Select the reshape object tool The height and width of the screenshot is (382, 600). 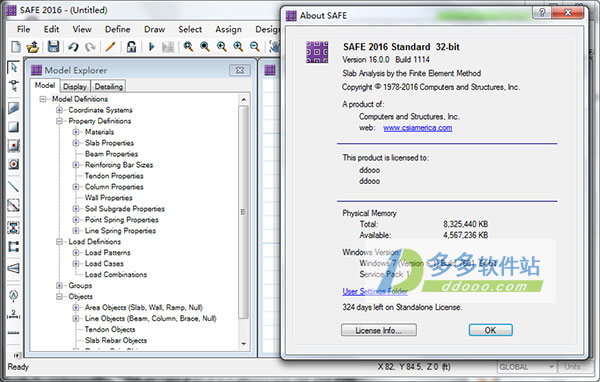click(x=14, y=86)
